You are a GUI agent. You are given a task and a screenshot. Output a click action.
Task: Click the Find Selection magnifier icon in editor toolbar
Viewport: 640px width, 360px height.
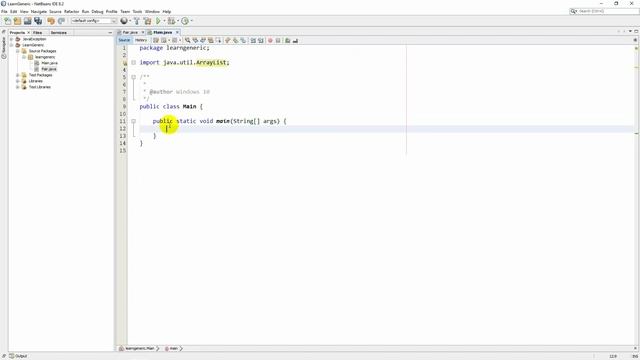(187, 40)
